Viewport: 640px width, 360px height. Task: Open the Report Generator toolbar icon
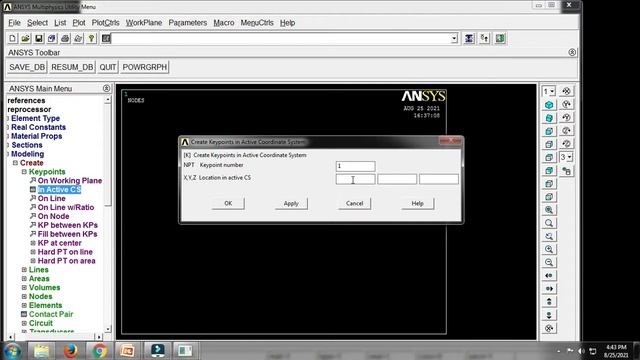(78, 38)
